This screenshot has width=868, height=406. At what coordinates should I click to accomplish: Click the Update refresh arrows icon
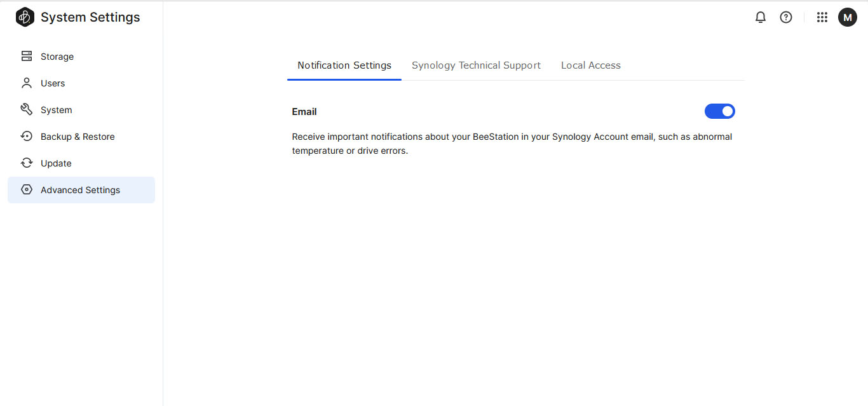(x=27, y=163)
